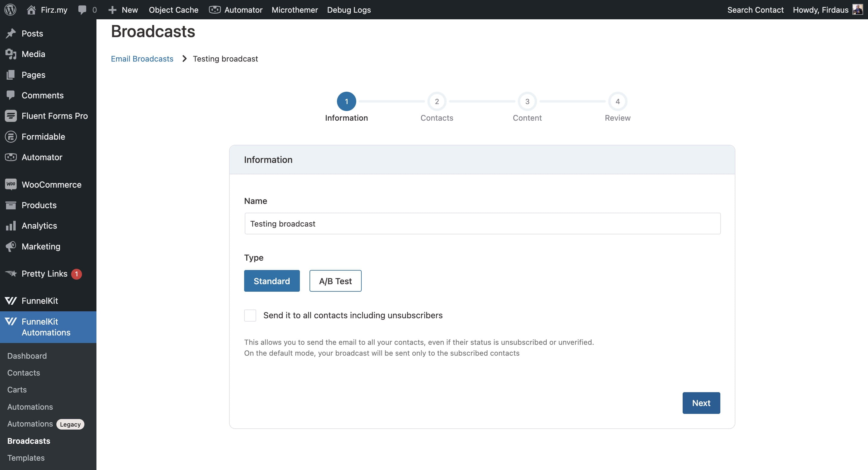Image resolution: width=868 pixels, height=470 pixels.
Task: Click the Information panel header text
Action: tap(268, 160)
